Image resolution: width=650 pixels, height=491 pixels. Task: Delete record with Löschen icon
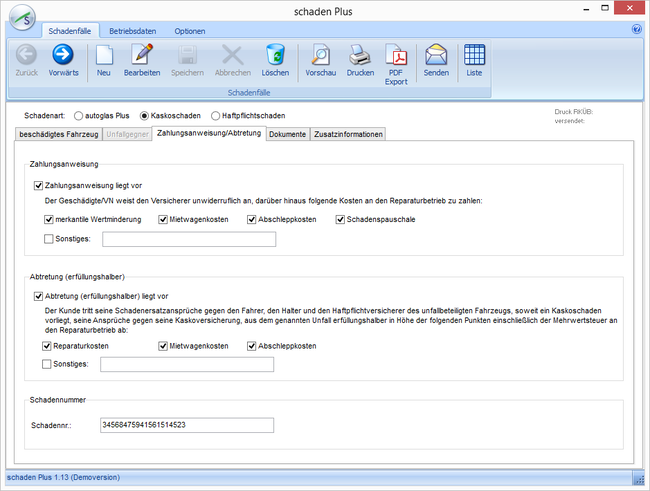pyautogui.click(x=275, y=55)
